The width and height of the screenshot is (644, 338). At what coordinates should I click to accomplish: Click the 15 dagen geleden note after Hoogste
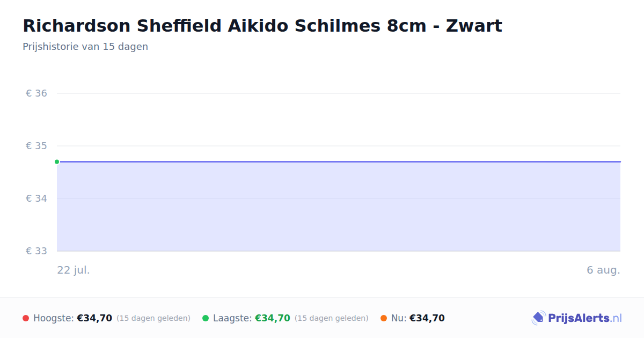click(x=153, y=318)
